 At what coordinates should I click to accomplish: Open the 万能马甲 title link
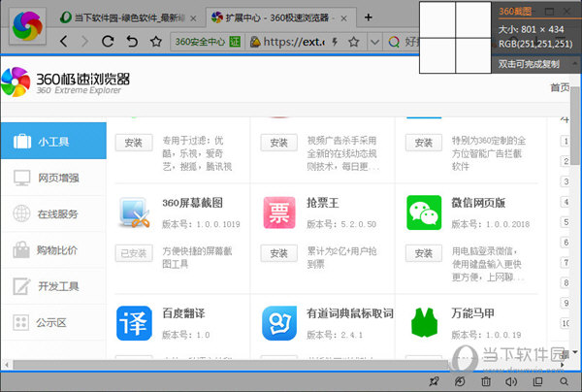coord(473,313)
